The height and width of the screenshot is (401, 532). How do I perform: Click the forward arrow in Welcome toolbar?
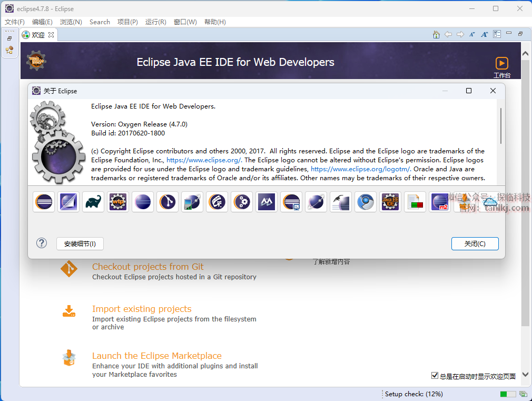460,34
